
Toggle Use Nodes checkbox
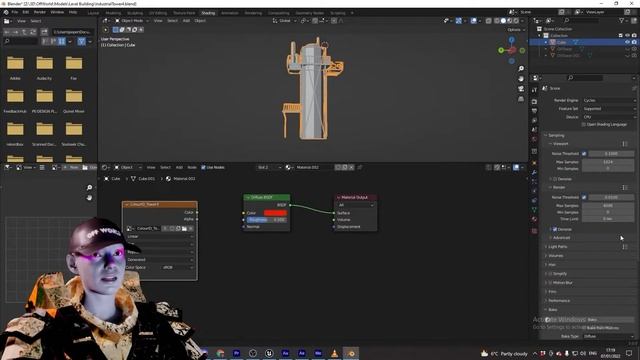(x=203, y=167)
